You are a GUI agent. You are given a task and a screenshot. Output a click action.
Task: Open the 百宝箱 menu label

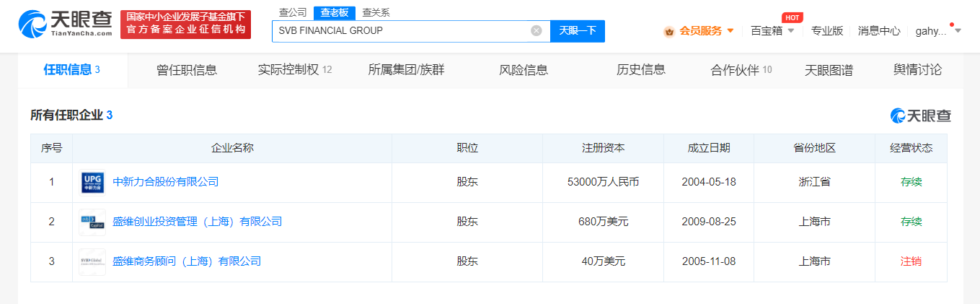[x=767, y=31]
